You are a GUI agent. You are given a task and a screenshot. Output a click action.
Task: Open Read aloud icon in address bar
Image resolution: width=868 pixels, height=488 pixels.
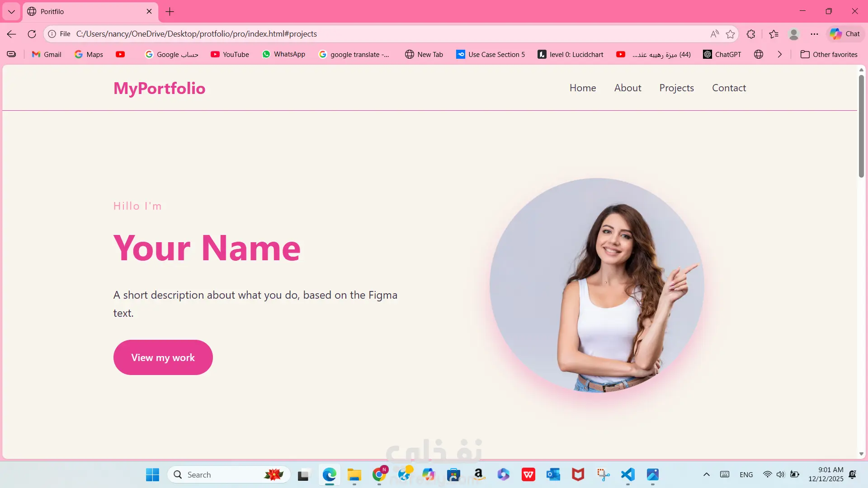[x=714, y=34]
